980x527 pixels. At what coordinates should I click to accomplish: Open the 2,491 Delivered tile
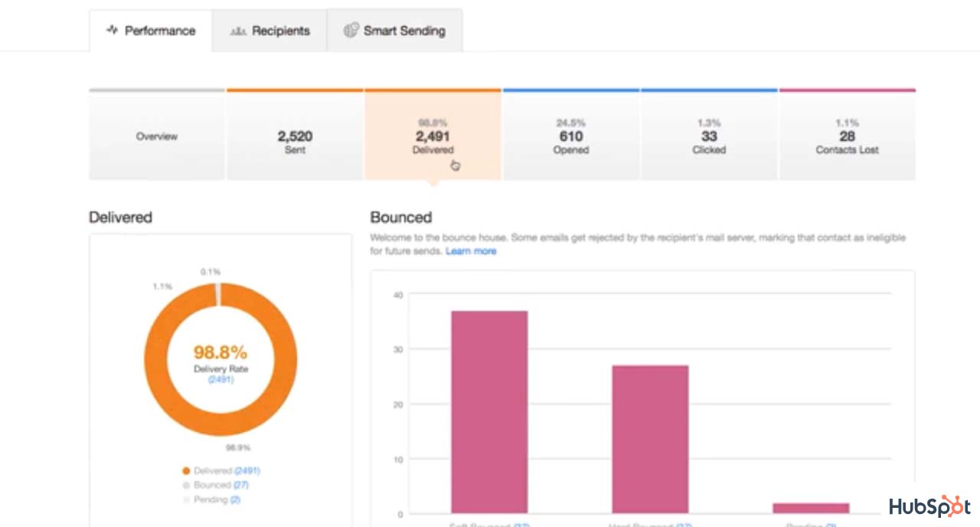point(433,136)
